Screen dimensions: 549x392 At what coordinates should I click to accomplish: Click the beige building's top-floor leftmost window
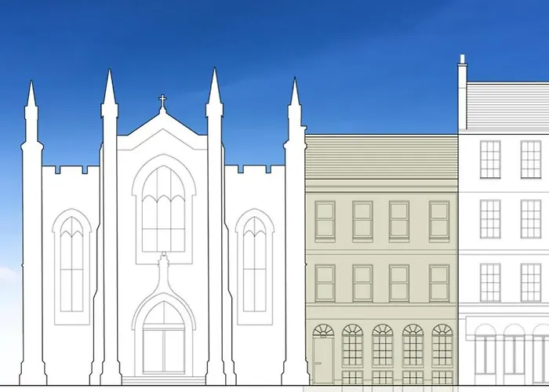pos(325,220)
